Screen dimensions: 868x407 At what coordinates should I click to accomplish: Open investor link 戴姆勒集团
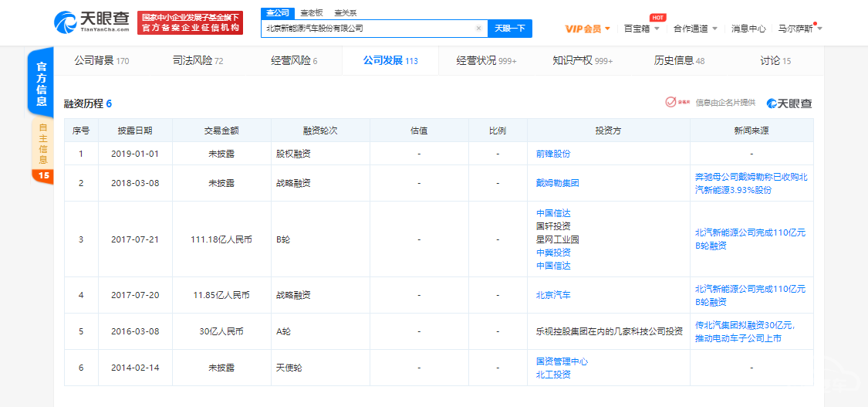point(557,183)
